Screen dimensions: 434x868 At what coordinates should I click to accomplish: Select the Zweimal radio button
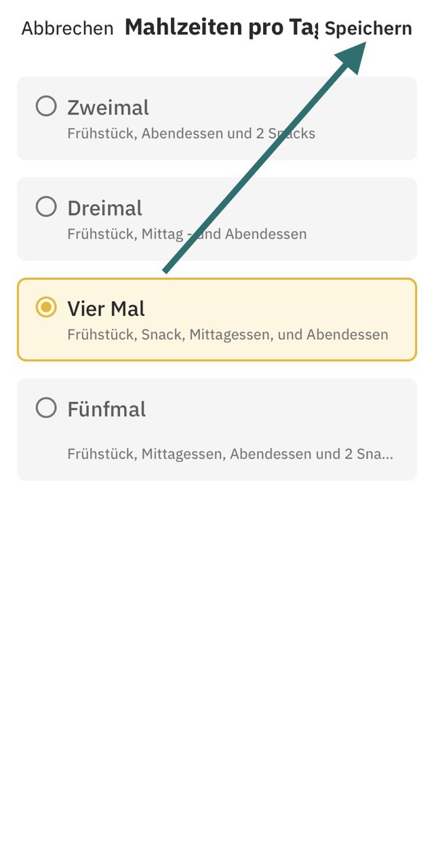coord(46,106)
